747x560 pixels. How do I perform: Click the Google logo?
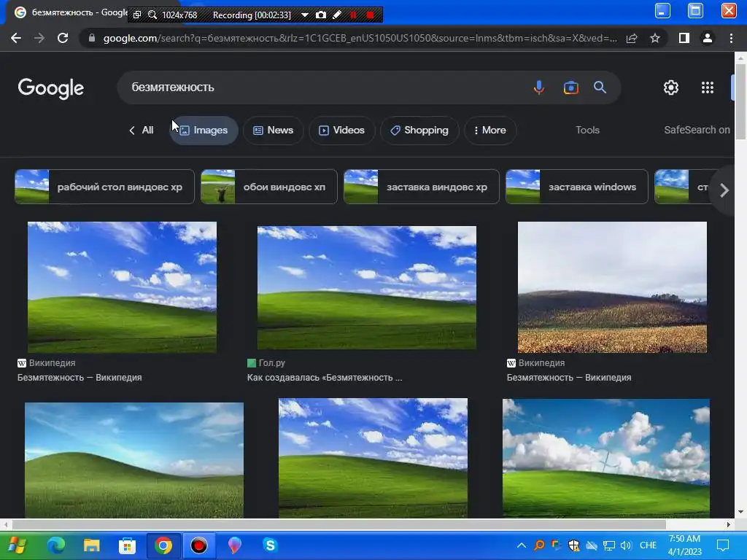click(x=51, y=88)
